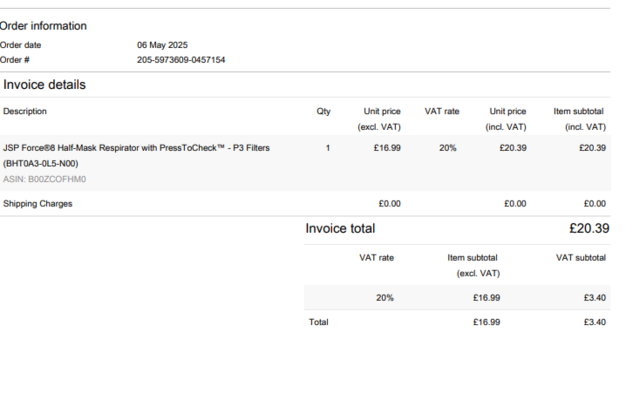This screenshot has width=626, height=400.
Task: Click the Qty column header
Action: 323,111
